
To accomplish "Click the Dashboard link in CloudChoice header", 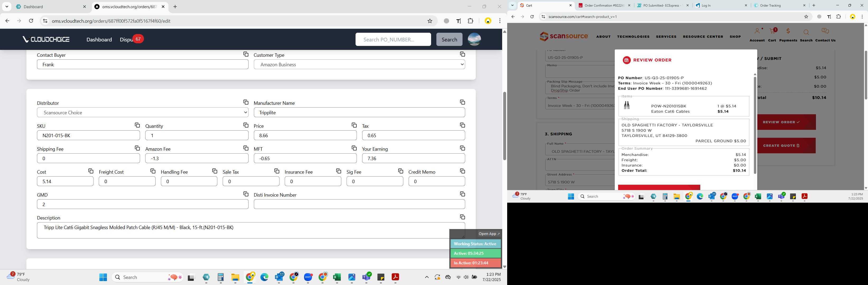I will (99, 39).
